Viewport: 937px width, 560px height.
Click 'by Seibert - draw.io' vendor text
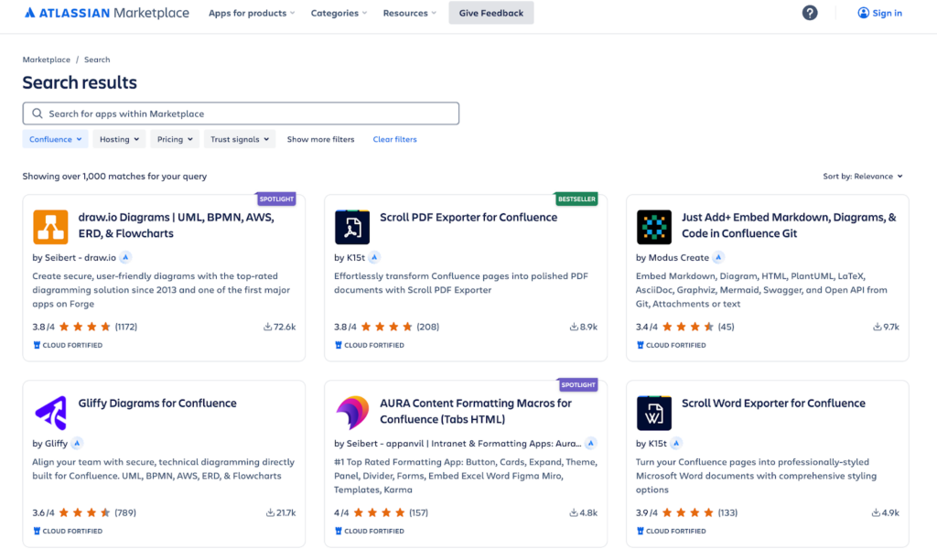coord(74,258)
